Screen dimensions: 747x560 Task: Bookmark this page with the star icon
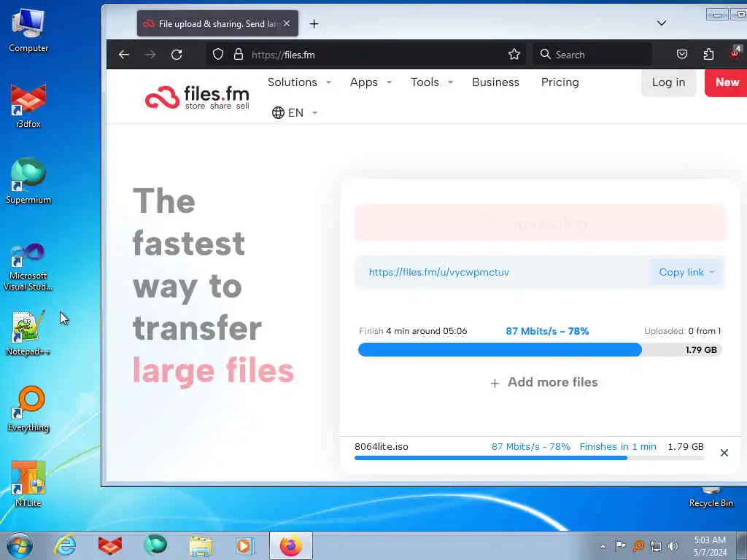click(514, 54)
